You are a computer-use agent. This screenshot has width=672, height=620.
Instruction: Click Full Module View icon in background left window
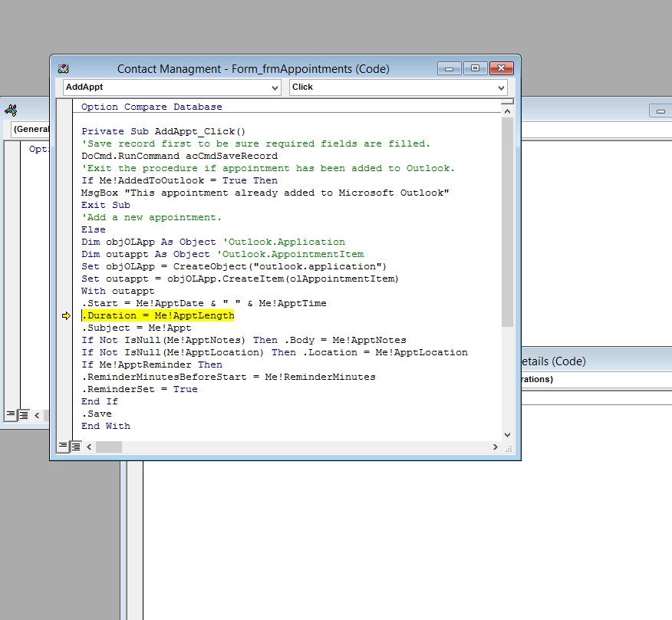click(24, 414)
